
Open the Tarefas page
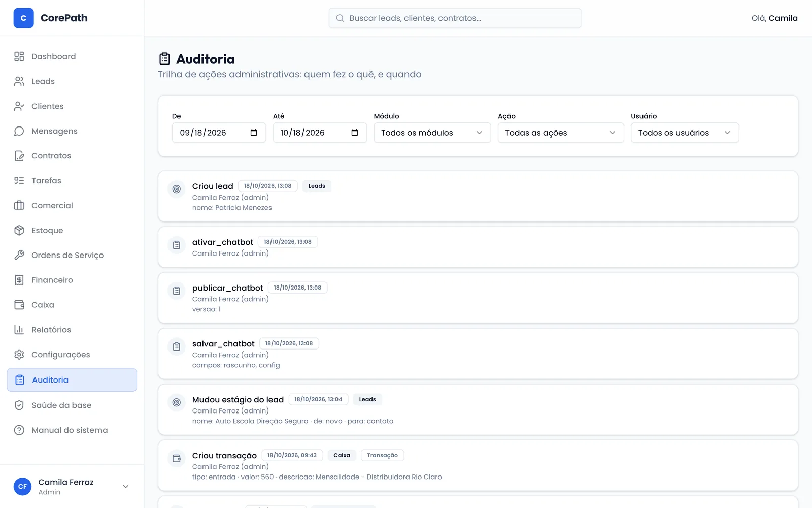72,181
